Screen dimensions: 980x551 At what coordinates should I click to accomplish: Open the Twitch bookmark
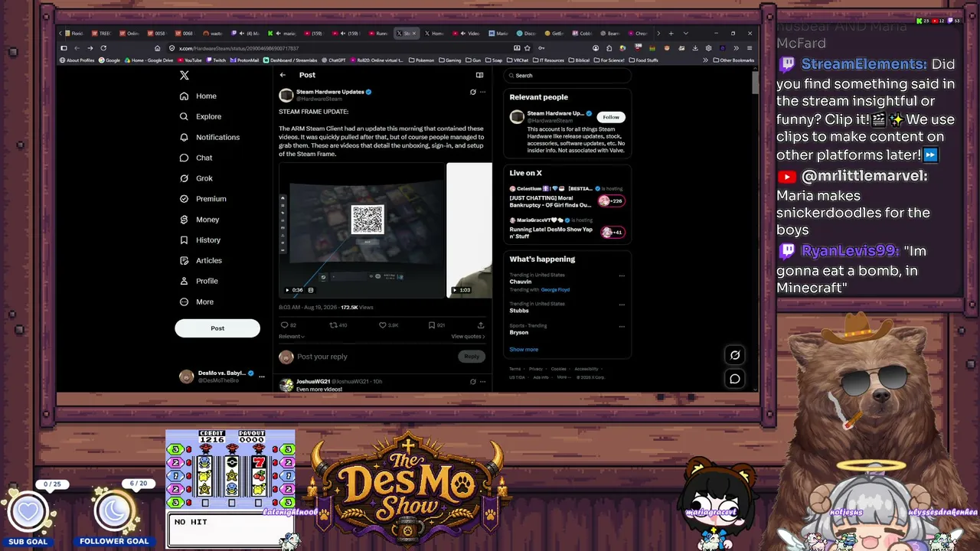(x=217, y=60)
